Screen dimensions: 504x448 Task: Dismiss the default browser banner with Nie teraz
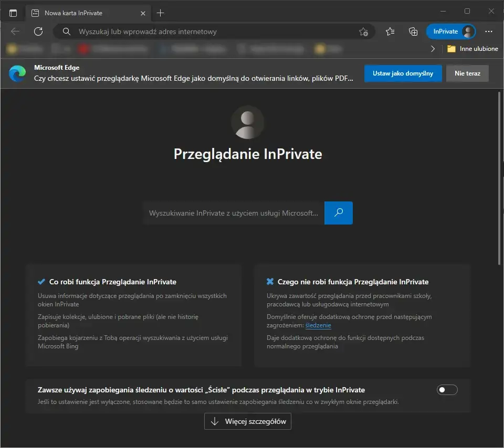(467, 73)
